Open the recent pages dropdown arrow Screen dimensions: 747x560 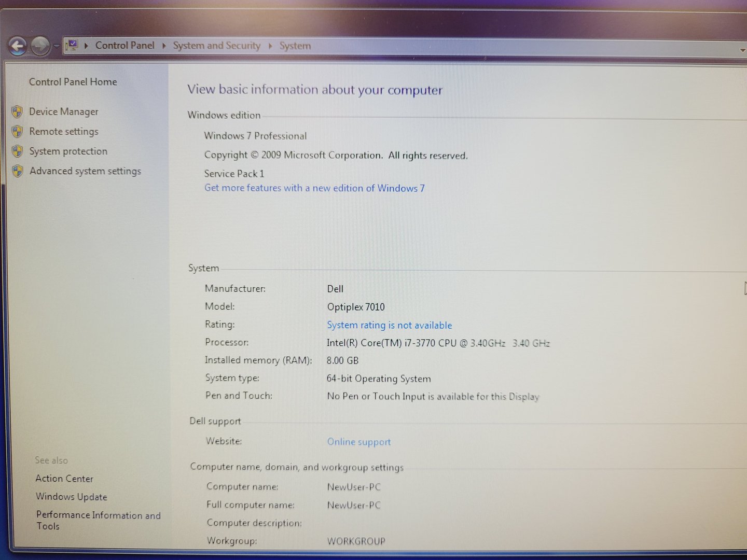(56, 46)
